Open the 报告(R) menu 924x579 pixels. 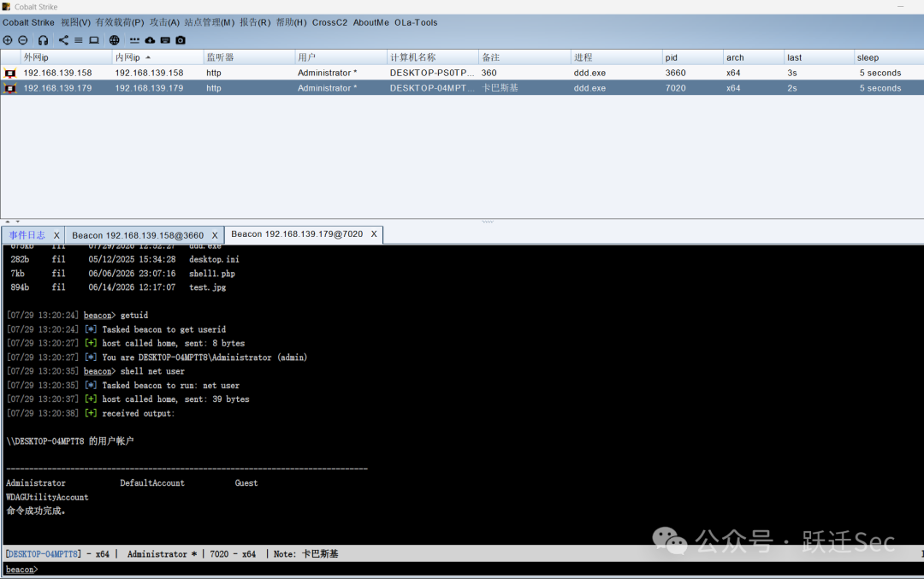255,22
